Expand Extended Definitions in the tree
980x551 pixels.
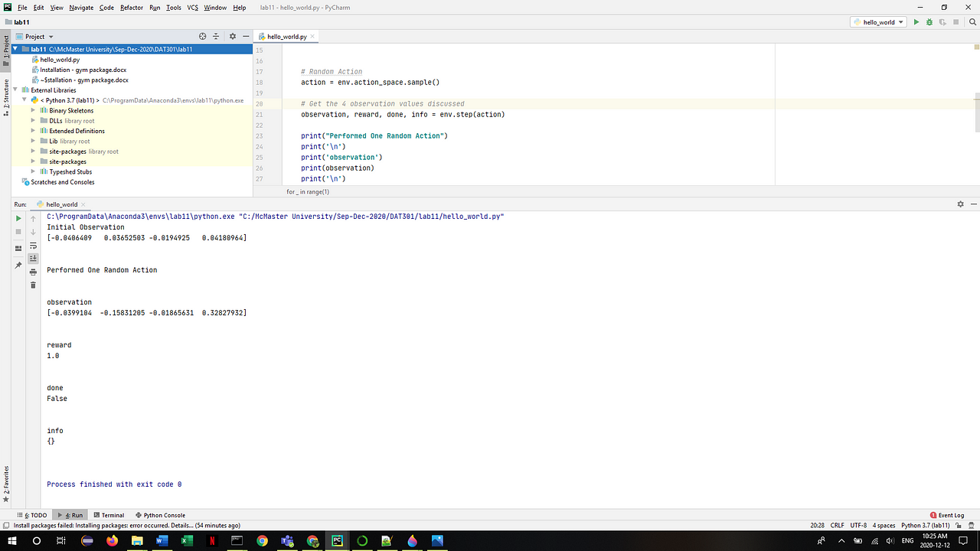point(33,131)
